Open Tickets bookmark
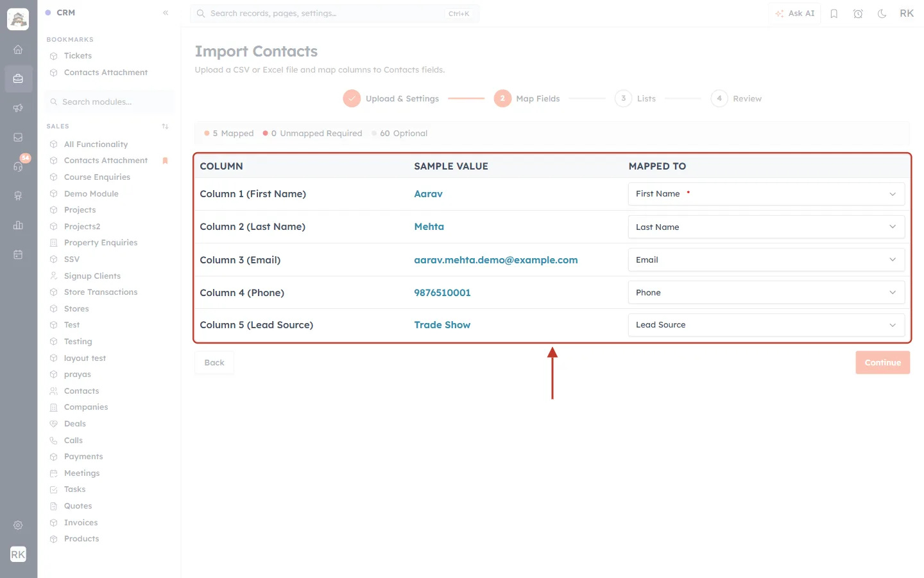This screenshot has height=578, width=924. [x=78, y=56]
